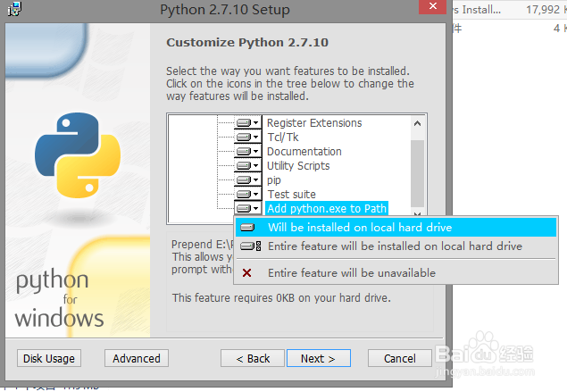Select the Utility Scripts tree label
This screenshot has width=567, height=392.
tap(298, 165)
